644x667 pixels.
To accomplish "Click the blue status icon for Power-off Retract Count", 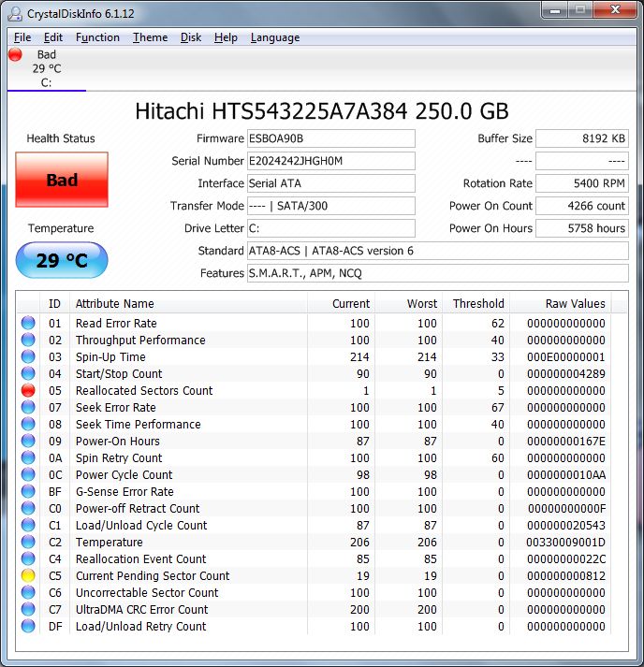I will pos(28,508).
